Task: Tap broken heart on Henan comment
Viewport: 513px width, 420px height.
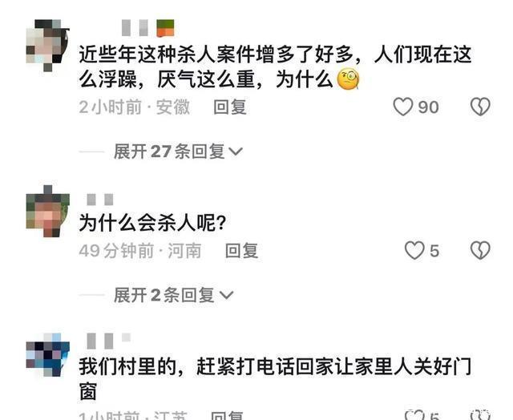Action: [x=480, y=251]
